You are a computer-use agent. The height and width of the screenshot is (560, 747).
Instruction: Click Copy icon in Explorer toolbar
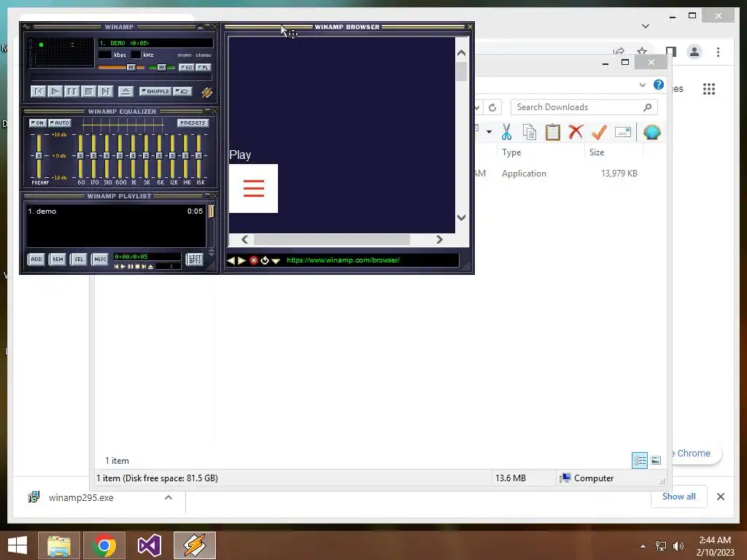pyautogui.click(x=530, y=132)
